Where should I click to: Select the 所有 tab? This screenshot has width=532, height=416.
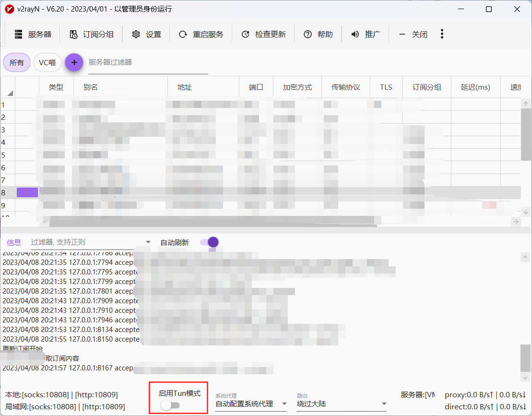pyautogui.click(x=17, y=62)
